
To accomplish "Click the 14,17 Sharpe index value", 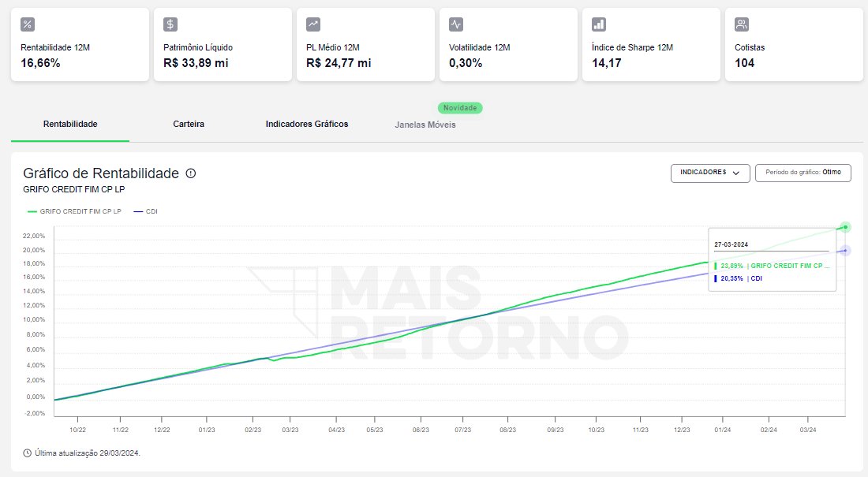I will tap(607, 63).
